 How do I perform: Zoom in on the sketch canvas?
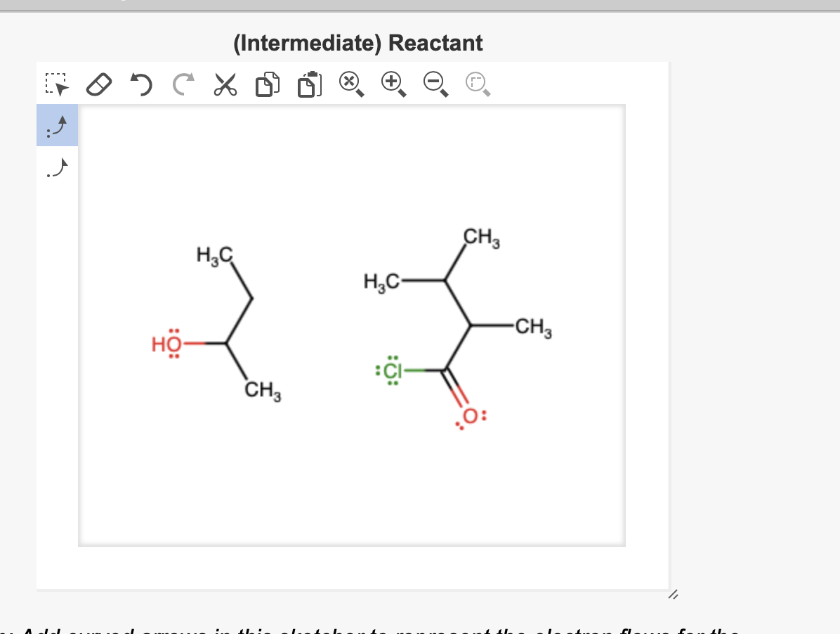coord(391,82)
